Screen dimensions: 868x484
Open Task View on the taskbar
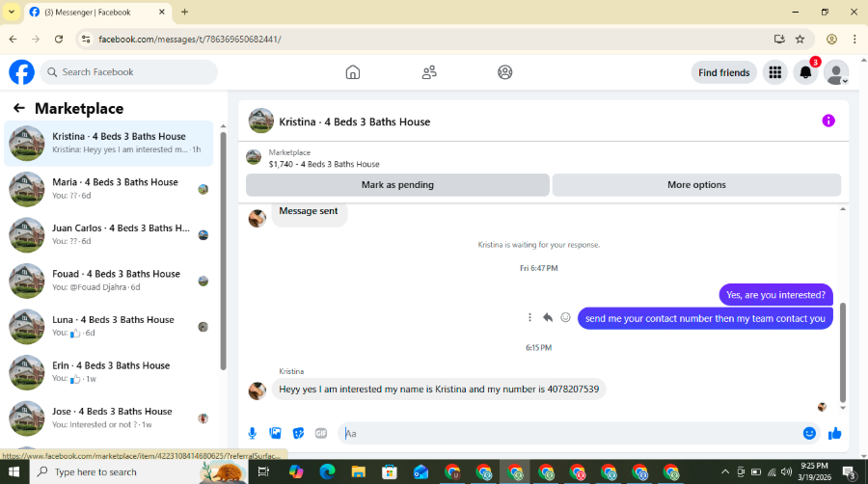[x=263, y=471]
